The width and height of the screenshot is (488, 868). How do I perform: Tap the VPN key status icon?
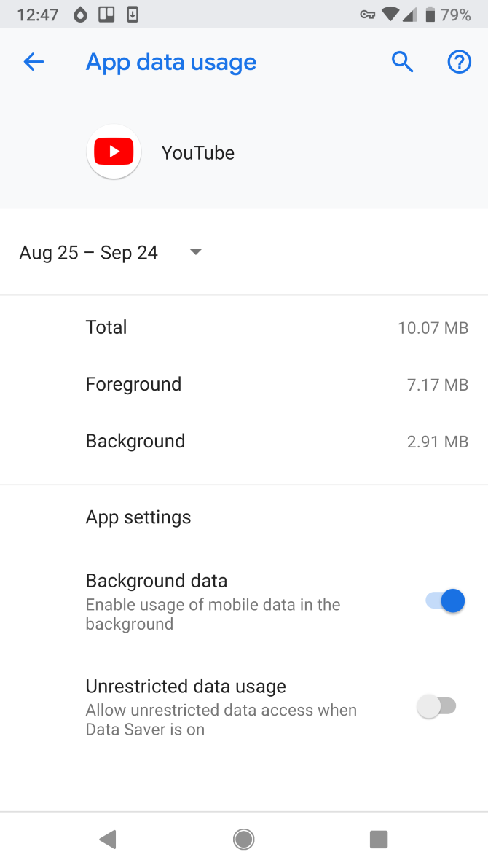[368, 15]
